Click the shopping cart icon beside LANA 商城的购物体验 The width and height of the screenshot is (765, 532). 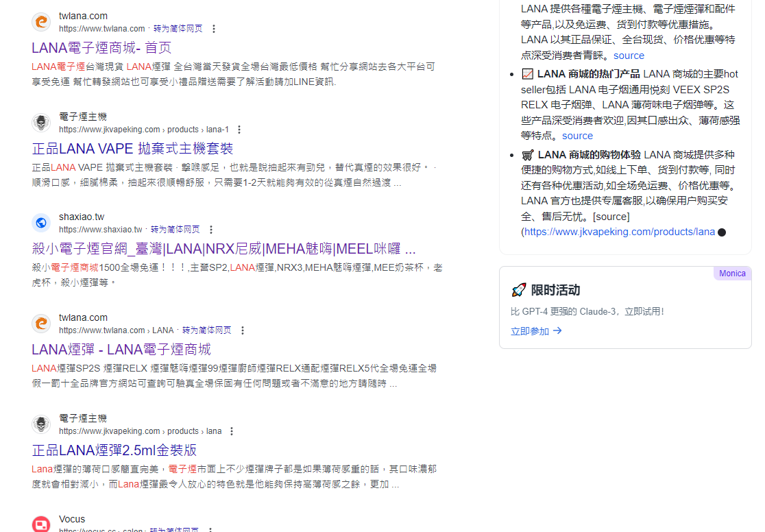(527, 155)
